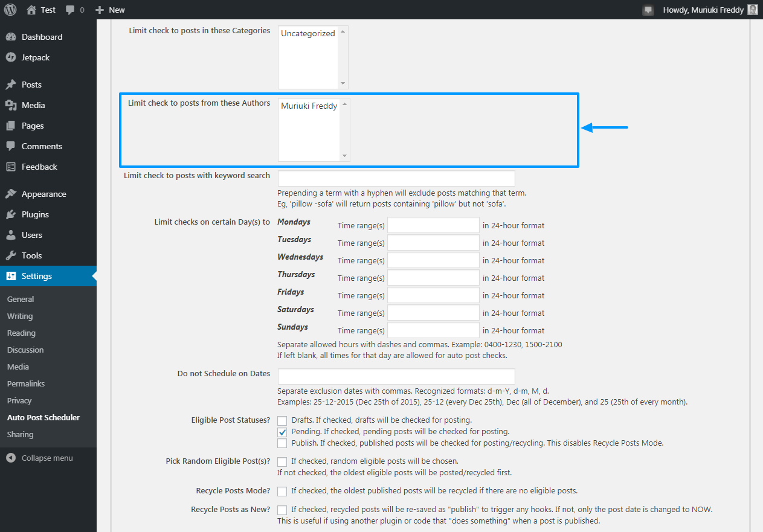Click Categories list scroll up arrow
Viewport: 763px width, 532px height.
click(343, 31)
